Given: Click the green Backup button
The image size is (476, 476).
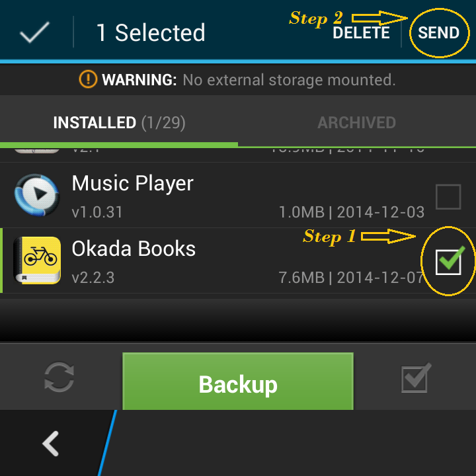Looking at the screenshot, I should [x=238, y=381].
